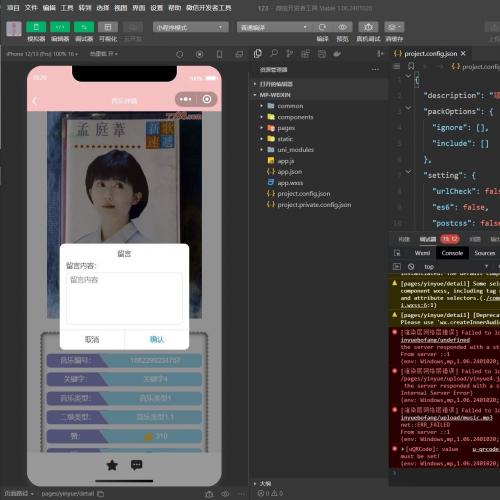Image resolution: width=500 pixels, height=500 pixels.
Task: Open the search magnifier icon in editor
Action: point(274,53)
